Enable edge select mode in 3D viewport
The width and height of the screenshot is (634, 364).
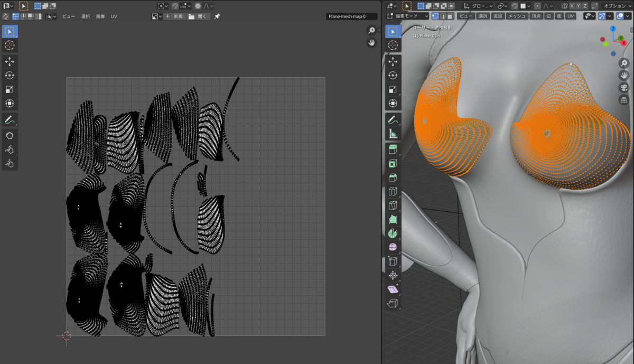(443, 16)
